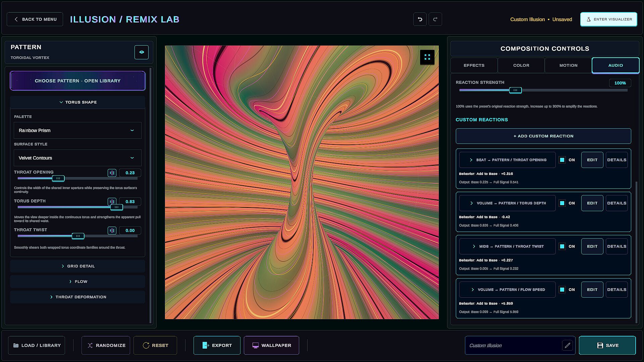
Task: Collapse the Torus Shape section
Action: pos(77,102)
